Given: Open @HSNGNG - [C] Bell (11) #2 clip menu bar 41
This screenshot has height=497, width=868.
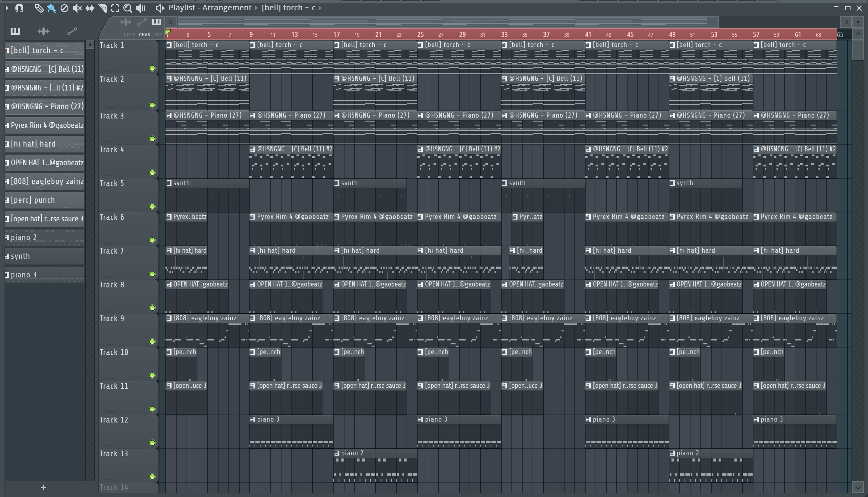Looking at the screenshot, I should (x=589, y=149).
